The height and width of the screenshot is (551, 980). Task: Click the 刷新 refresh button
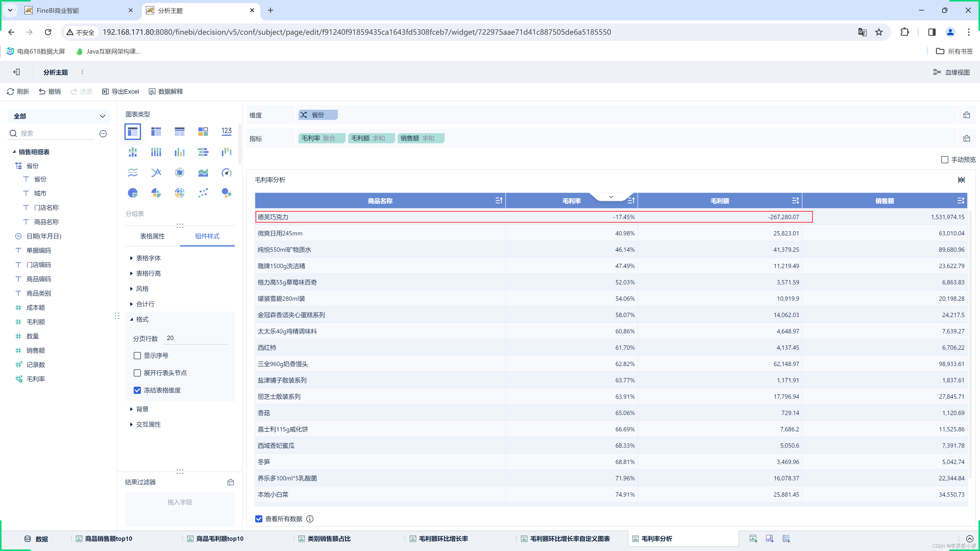click(x=18, y=92)
